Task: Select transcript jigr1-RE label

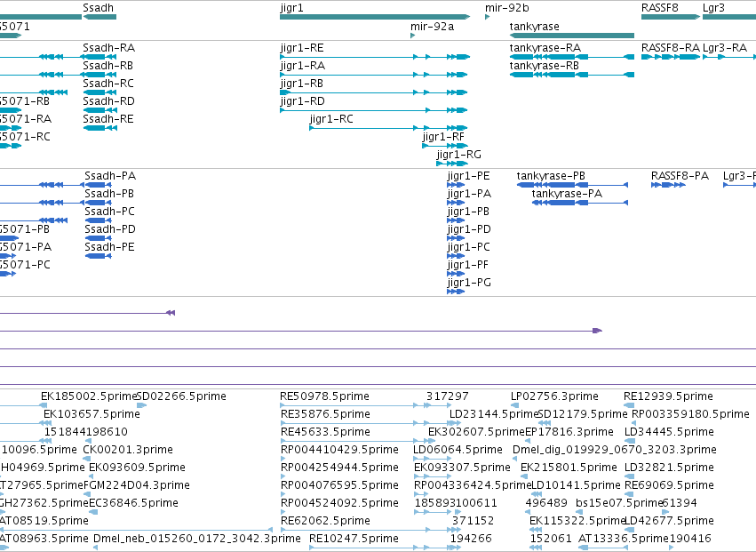Action: (x=302, y=48)
